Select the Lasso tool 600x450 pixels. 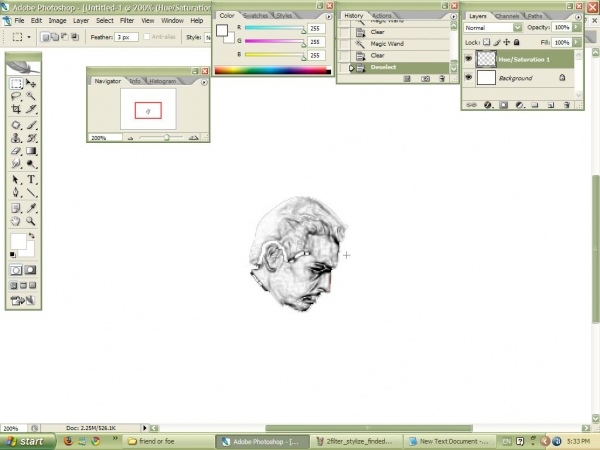pyautogui.click(x=16, y=96)
